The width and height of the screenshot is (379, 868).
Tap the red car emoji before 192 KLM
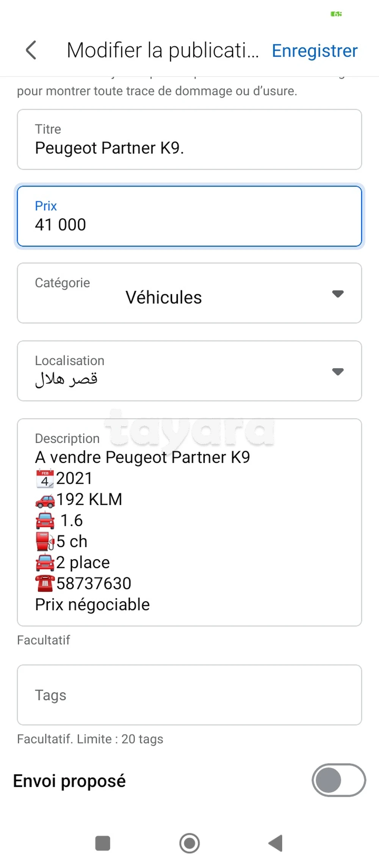coord(44,499)
